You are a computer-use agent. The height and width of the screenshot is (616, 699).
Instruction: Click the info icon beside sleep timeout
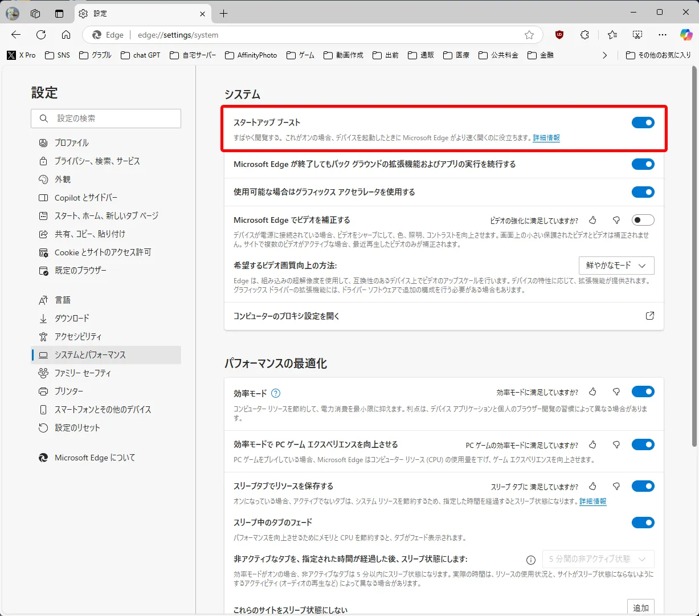[531, 560]
